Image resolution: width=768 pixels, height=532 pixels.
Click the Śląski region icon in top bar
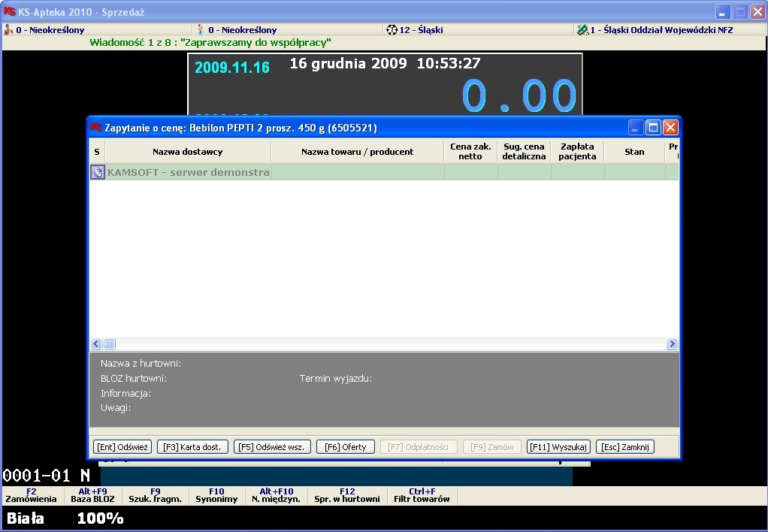click(392, 30)
